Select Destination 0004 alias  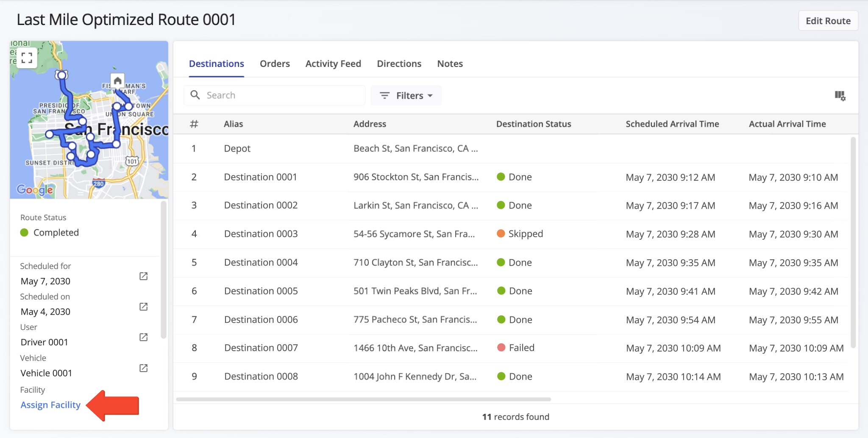tap(261, 263)
